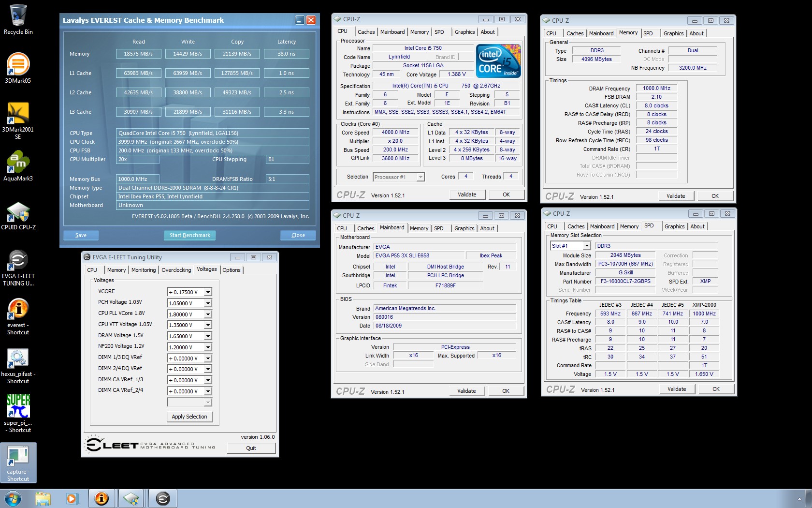This screenshot has height=508, width=812.
Task: Open the Recycle Bin desktop icon
Action: (x=18, y=20)
